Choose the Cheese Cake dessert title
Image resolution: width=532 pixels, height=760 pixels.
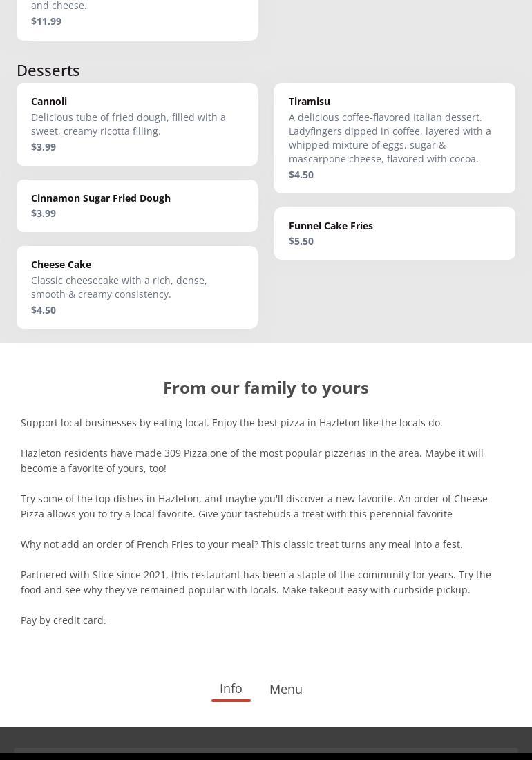(61, 265)
